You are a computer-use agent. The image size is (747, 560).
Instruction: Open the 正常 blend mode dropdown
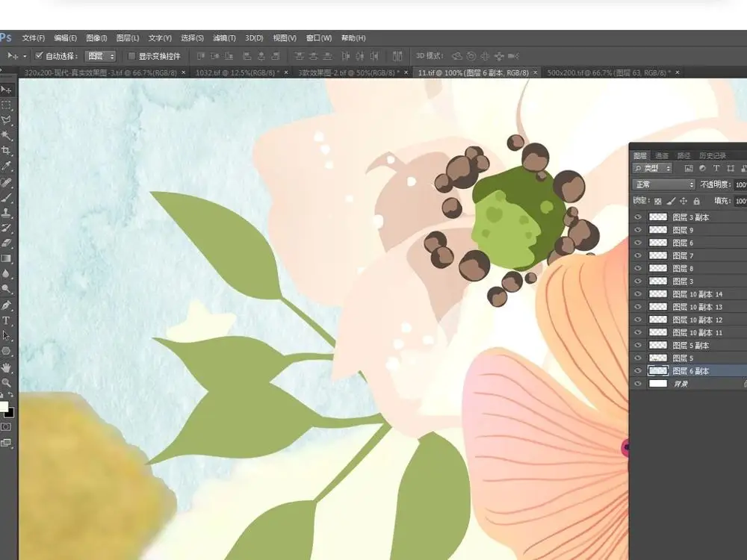663,184
